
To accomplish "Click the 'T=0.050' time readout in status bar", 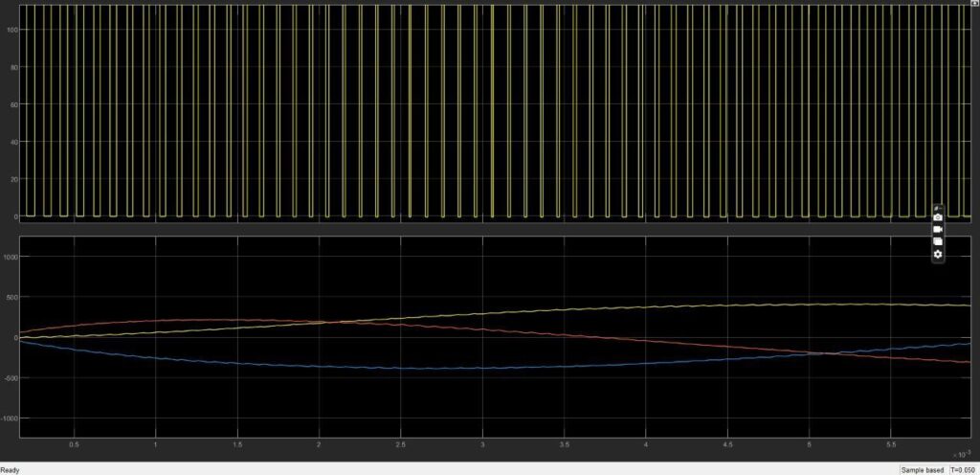I will [963, 470].
